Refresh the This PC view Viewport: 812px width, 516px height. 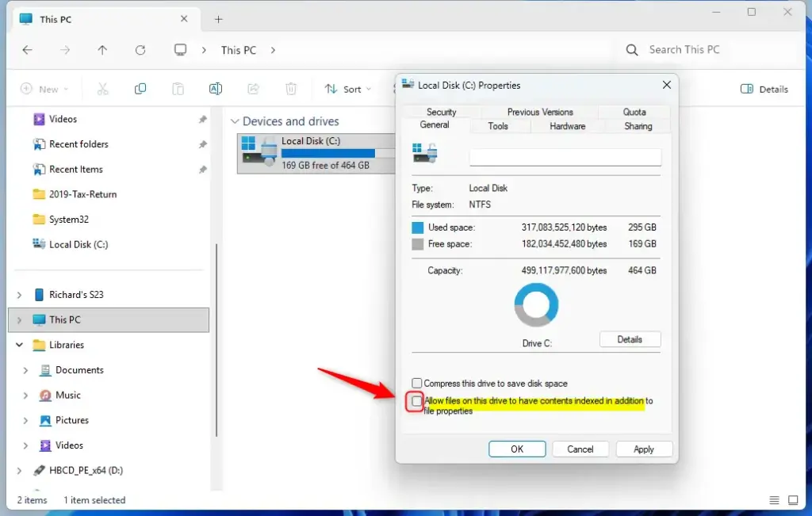tap(140, 50)
